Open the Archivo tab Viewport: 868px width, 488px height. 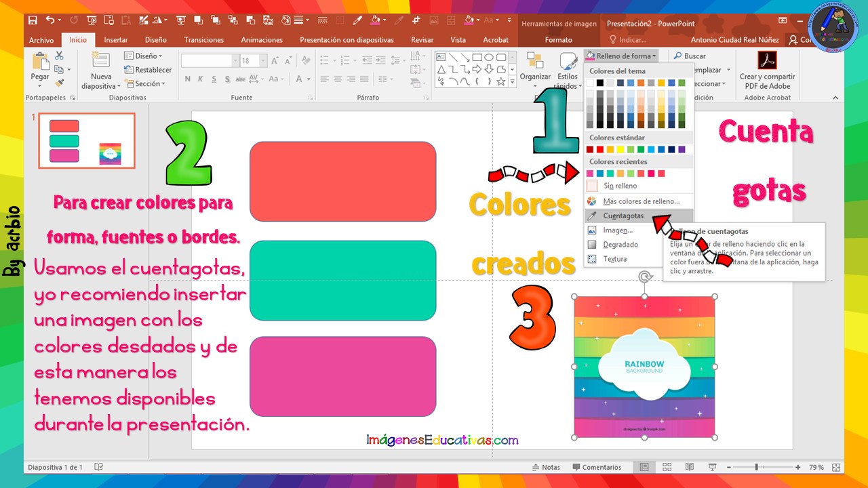coord(41,40)
